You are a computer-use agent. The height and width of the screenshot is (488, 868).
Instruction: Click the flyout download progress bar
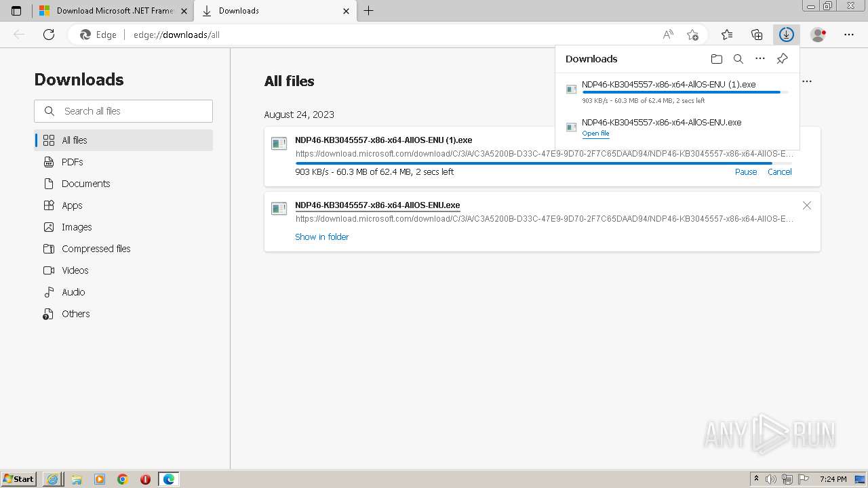click(x=685, y=92)
